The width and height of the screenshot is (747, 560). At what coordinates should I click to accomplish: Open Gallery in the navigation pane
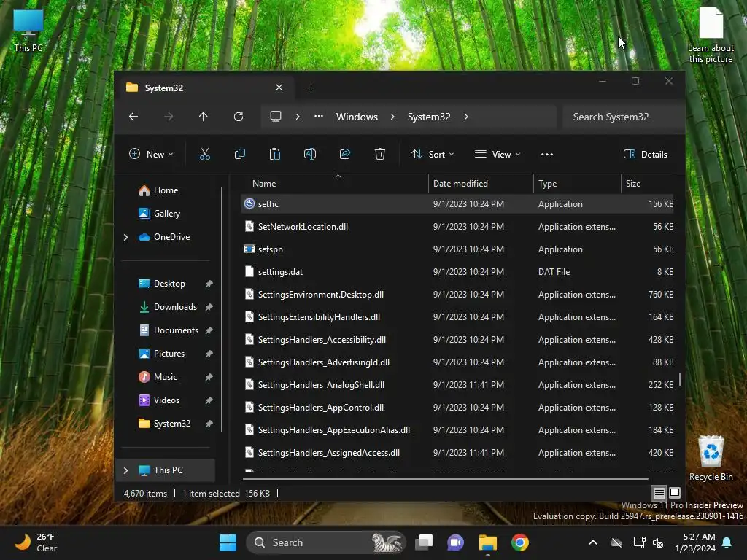click(167, 214)
